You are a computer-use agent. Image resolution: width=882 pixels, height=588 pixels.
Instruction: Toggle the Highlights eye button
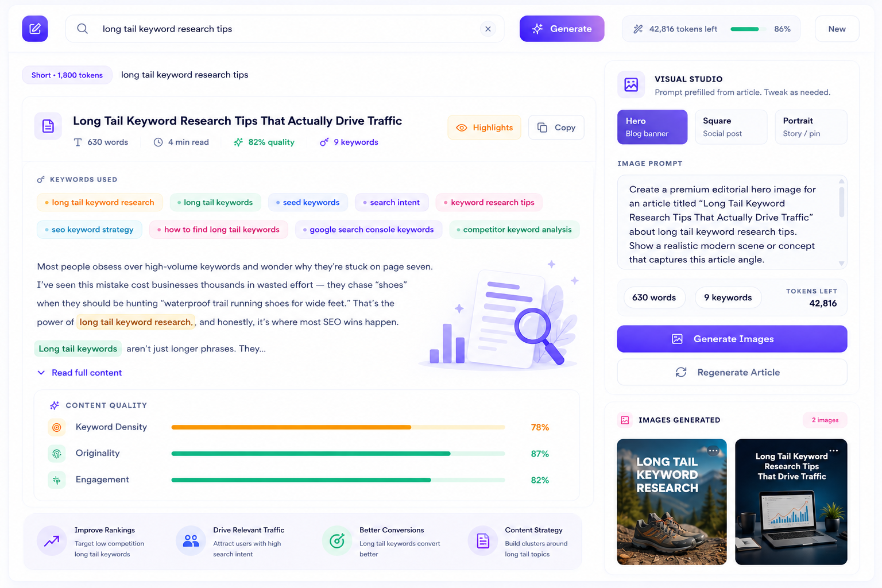tap(484, 127)
